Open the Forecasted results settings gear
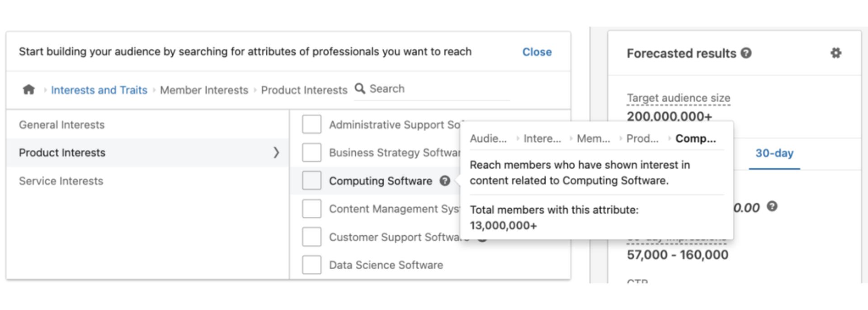This screenshot has width=868, height=310. pos(835,53)
